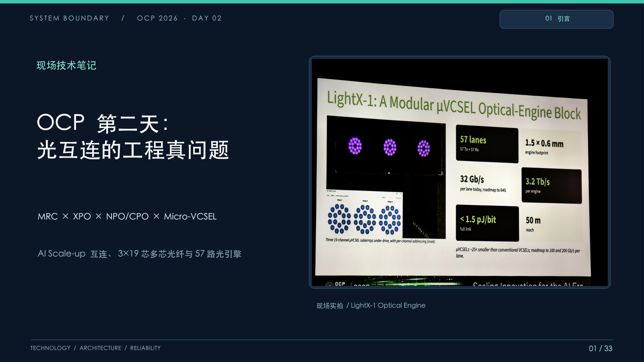Click the 'SYSTEM BOUNDARY' header text

(70, 18)
